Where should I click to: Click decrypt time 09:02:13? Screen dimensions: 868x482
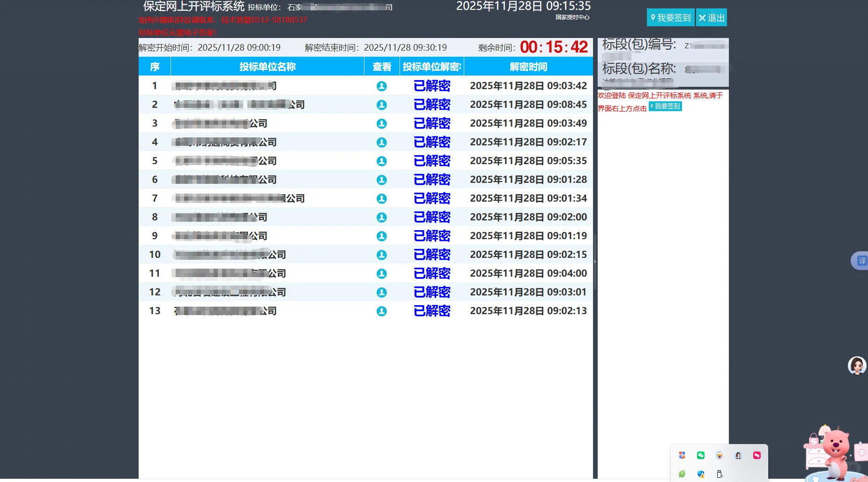(x=528, y=311)
